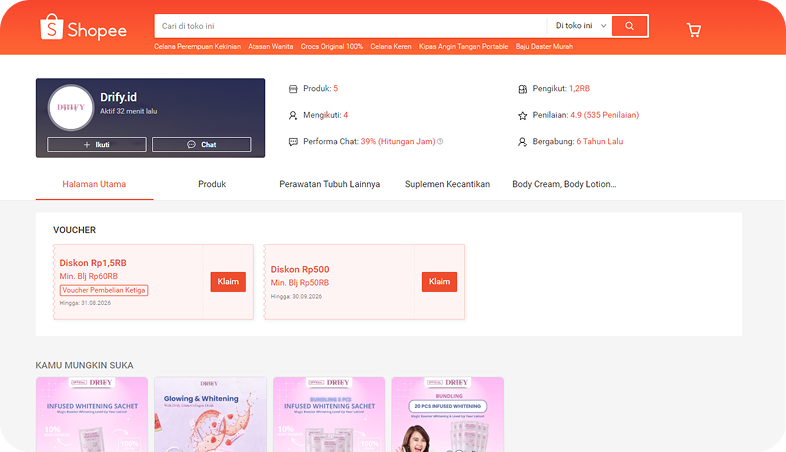Click the follower count '1,2RB'
This screenshot has height=452, width=786.
(579, 88)
